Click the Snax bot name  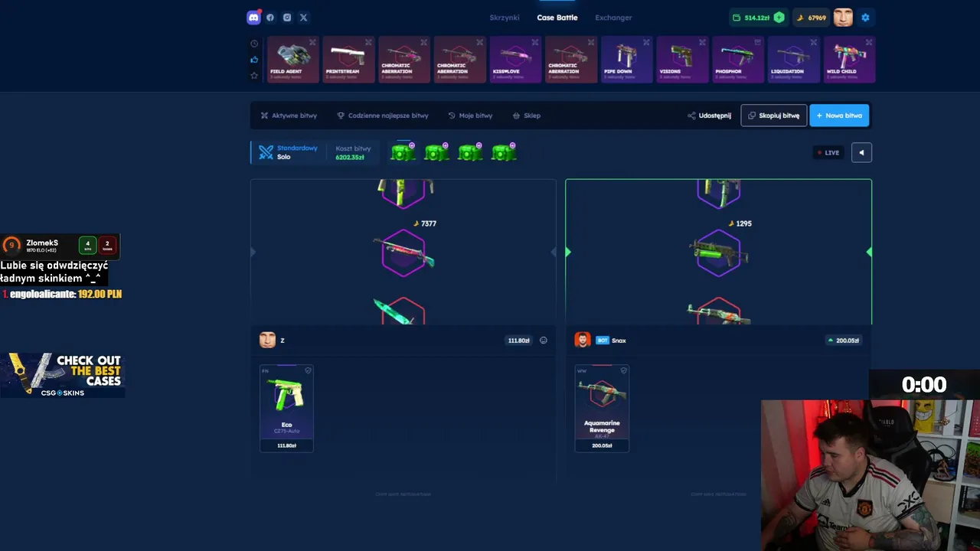619,341
